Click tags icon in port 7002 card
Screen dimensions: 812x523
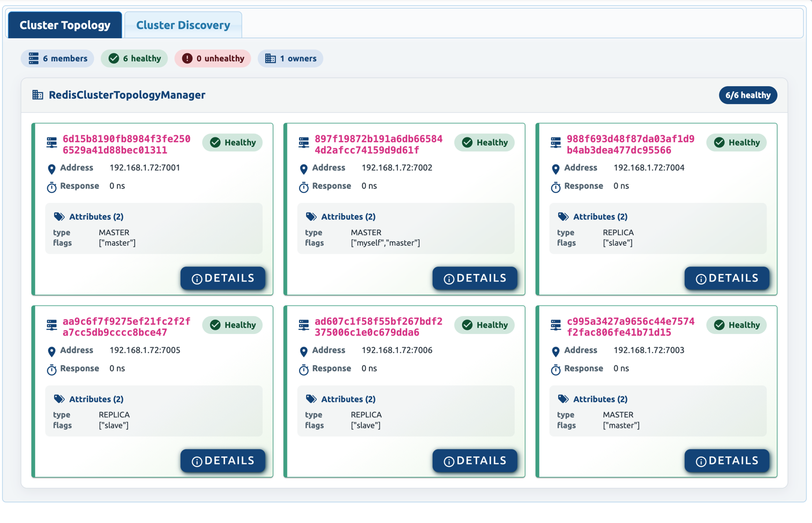tap(311, 217)
